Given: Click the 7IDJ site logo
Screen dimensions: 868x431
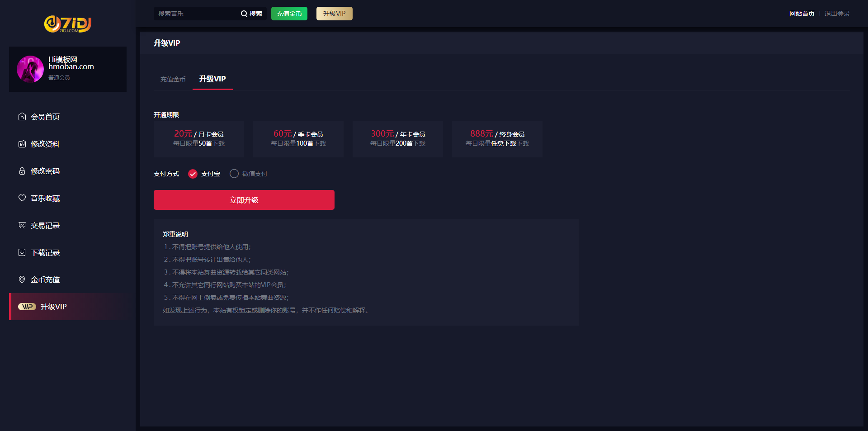Looking at the screenshot, I should pos(68,24).
